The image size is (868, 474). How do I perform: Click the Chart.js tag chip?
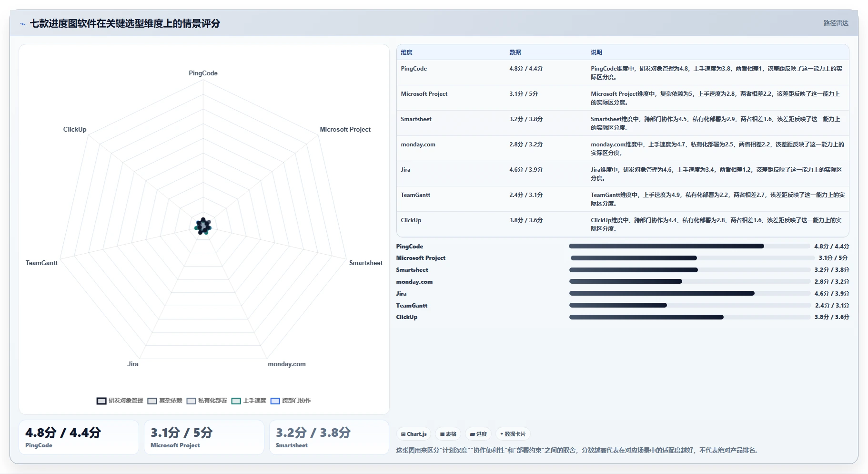(x=414, y=434)
